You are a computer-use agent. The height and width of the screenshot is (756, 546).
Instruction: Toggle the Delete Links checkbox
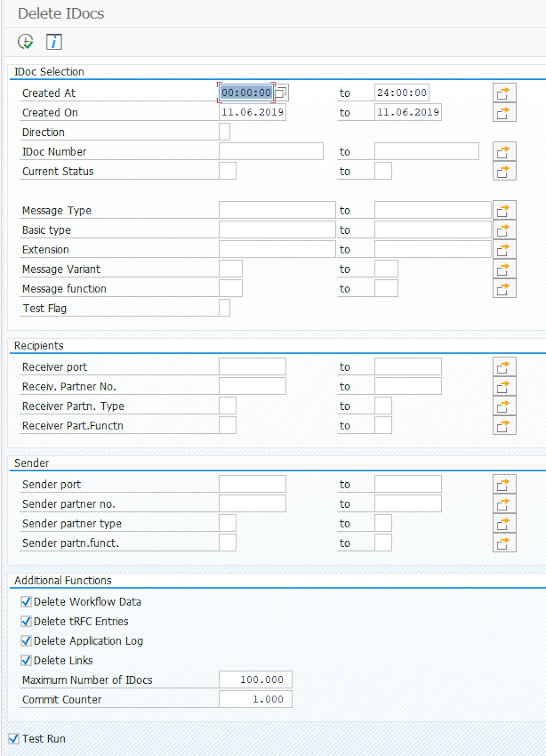(x=26, y=660)
